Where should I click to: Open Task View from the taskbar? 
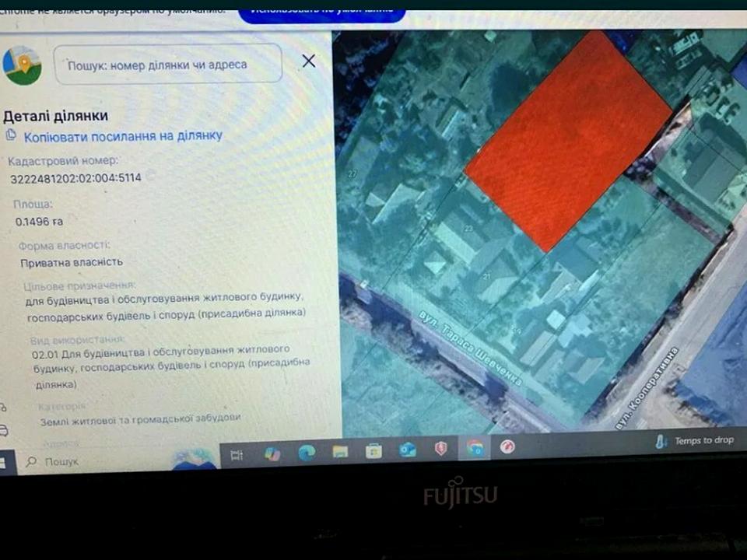tap(237, 455)
